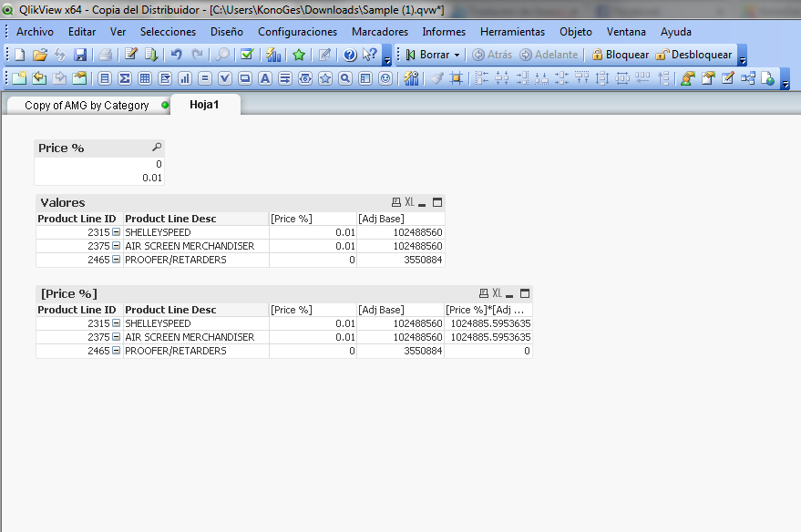Open the Herramientas menu

click(512, 32)
